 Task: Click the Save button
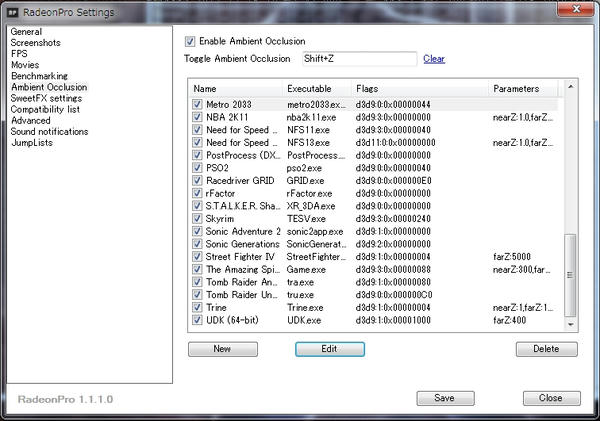[x=445, y=398]
